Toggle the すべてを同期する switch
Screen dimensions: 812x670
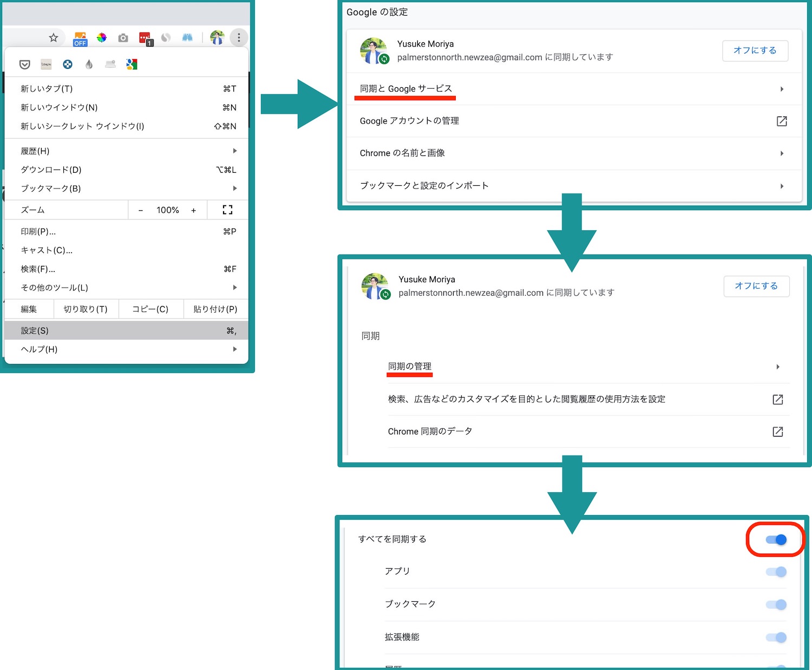776,539
